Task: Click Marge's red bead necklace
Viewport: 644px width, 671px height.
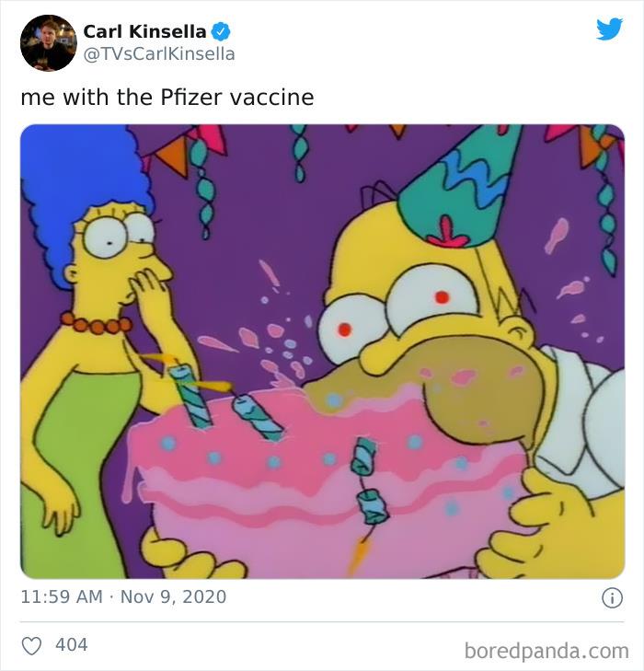Action: [96, 323]
